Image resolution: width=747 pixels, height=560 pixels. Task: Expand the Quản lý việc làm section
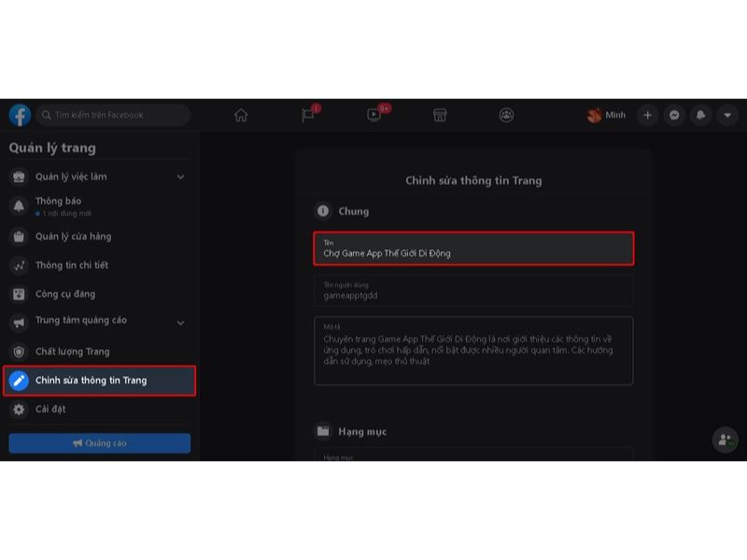click(182, 175)
